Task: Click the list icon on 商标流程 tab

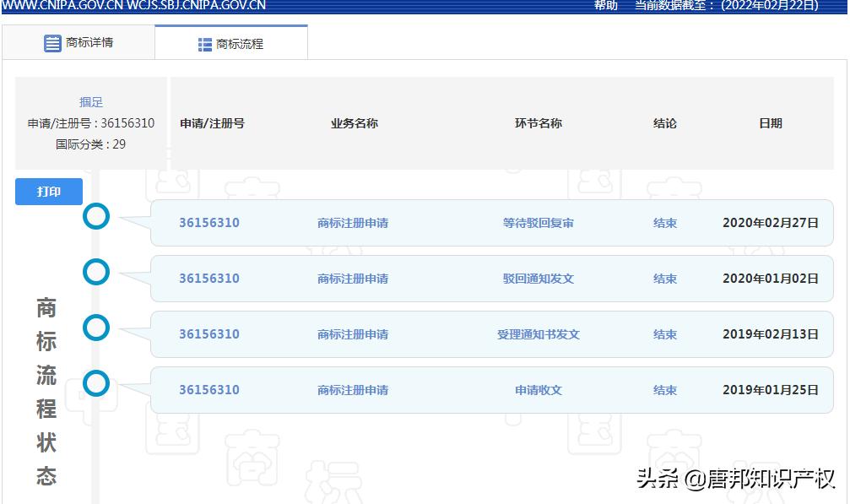Action: [x=205, y=42]
